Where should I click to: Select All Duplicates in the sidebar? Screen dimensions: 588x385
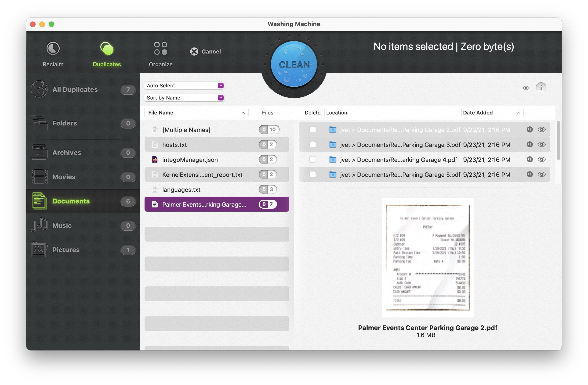pos(83,89)
